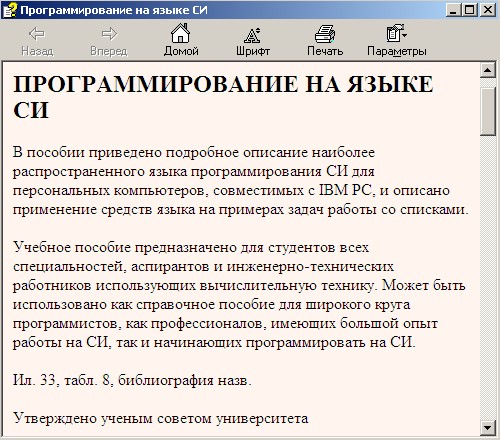The width and height of the screenshot is (500, 440).
Task: Minimize the help window
Action: click(453, 10)
